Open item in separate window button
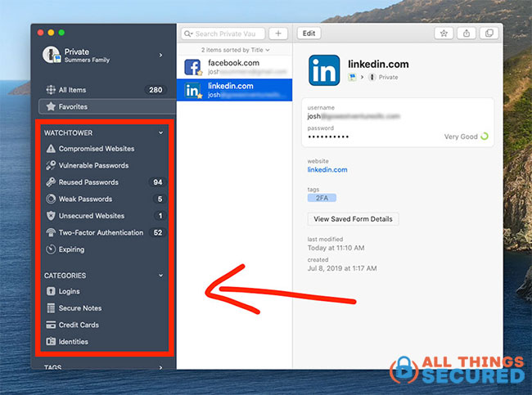The height and width of the screenshot is (395, 532). [489, 34]
